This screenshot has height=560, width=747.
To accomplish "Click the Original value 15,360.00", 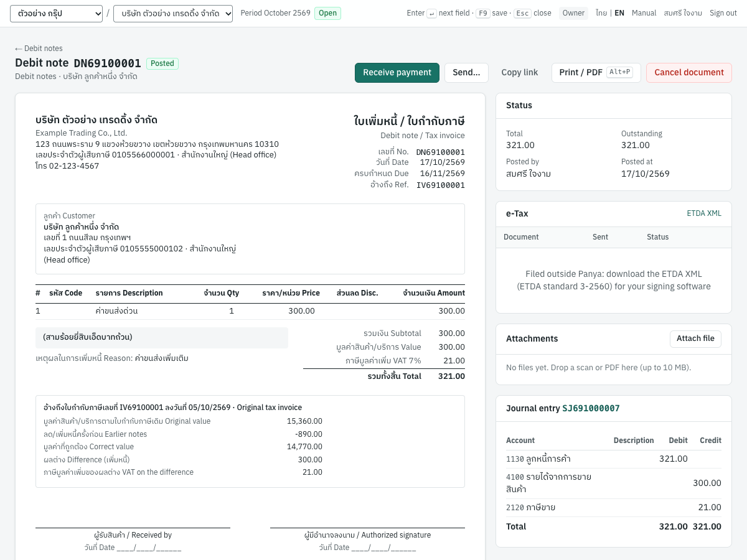I will pos(304,421).
